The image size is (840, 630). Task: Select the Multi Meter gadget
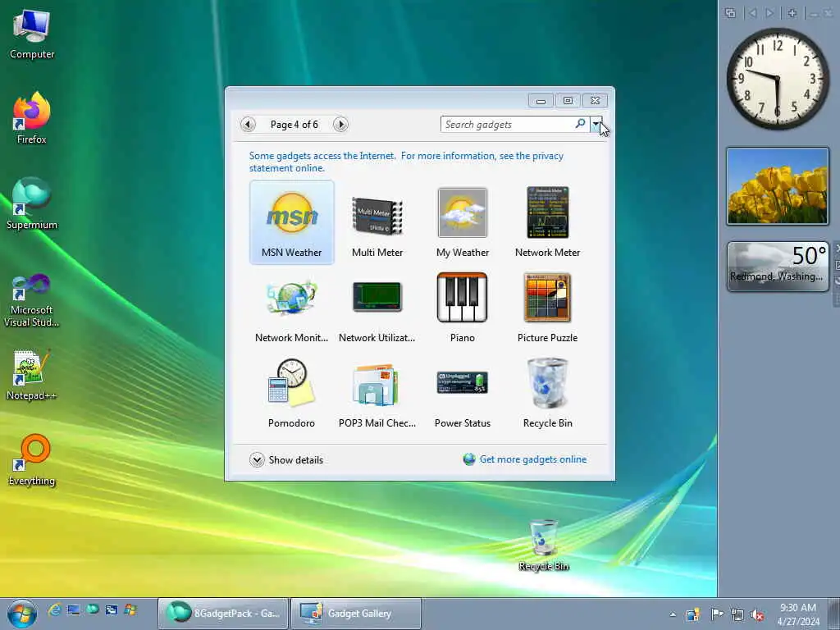(377, 222)
